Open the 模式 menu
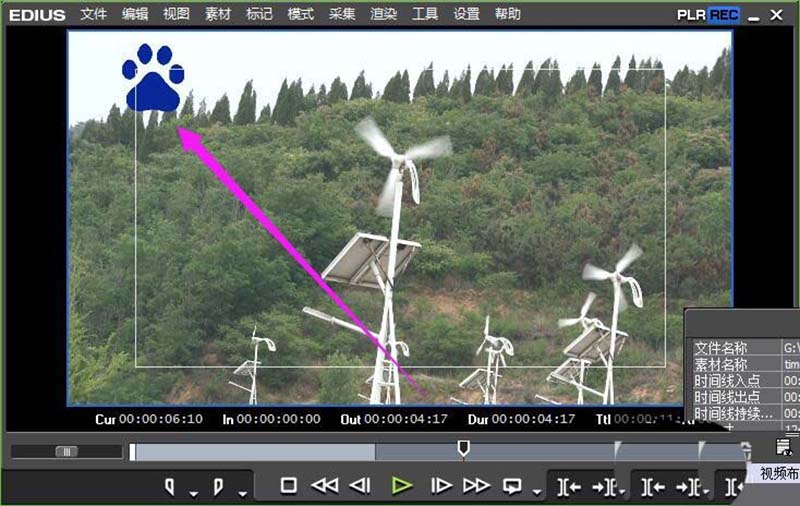Screen dimensions: 800x506 (x=301, y=14)
